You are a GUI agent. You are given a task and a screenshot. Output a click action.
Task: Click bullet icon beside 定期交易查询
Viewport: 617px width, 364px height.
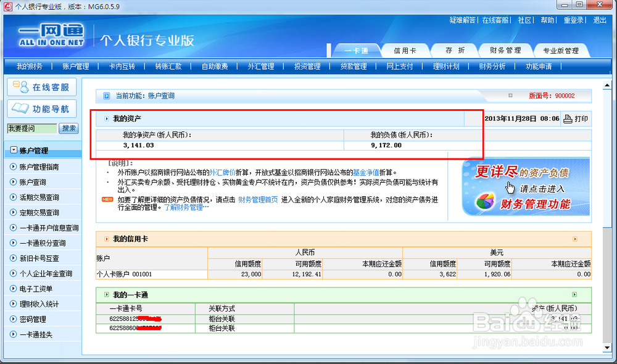(x=13, y=212)
